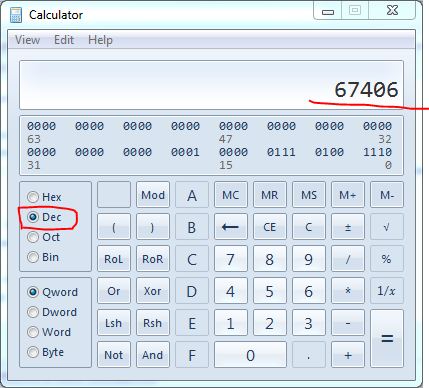Screen dimensions: 429x388
Task: Click the calculator icon in title bar
Action: click(x=16, y=15)
